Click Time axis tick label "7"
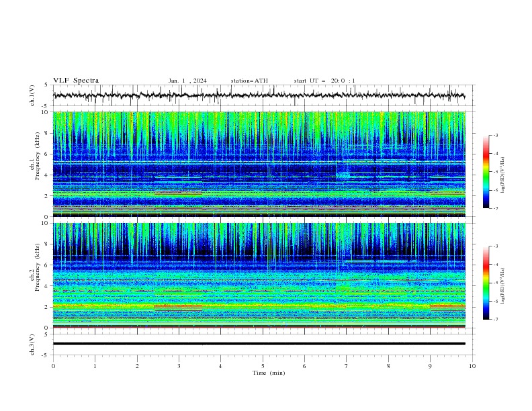This screenshot has width=532, height=411. [347, 366]
